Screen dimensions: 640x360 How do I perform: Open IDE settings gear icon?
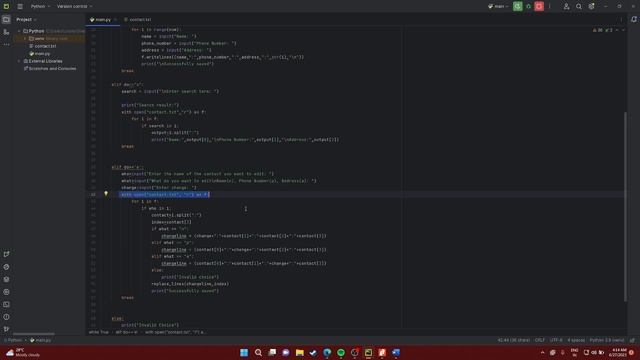click(591, 7)
